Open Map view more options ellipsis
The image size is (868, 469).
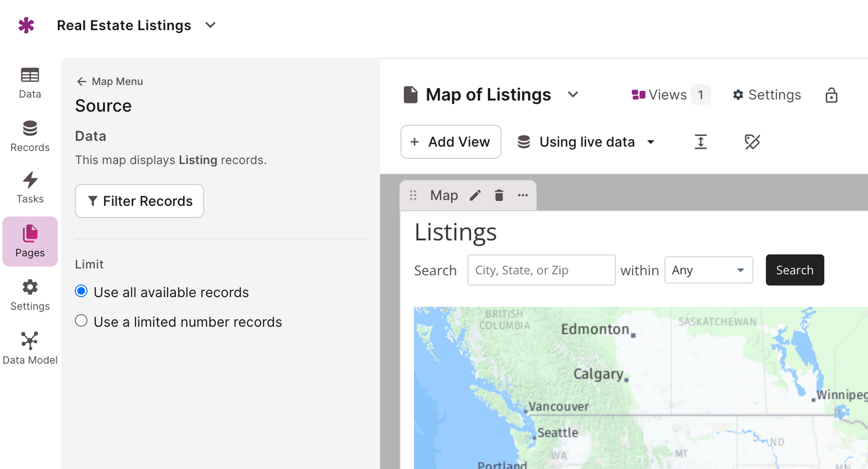click(x=523, y=195)
